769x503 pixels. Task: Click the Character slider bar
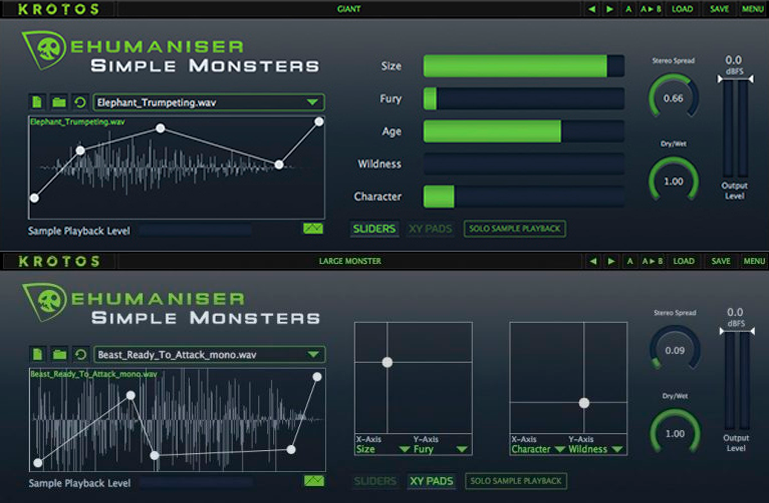(524, 197)
